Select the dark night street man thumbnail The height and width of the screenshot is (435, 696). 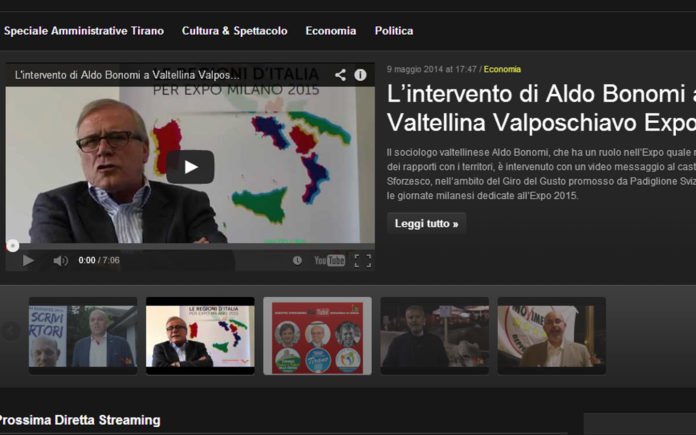[x=435, y=336]
